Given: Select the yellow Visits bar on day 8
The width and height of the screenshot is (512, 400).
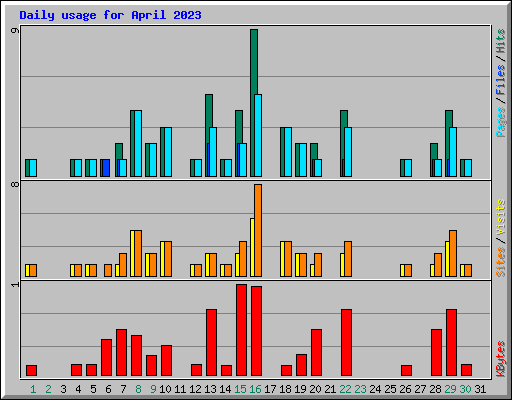Looking at the screenshot, I should pos(132,253).
